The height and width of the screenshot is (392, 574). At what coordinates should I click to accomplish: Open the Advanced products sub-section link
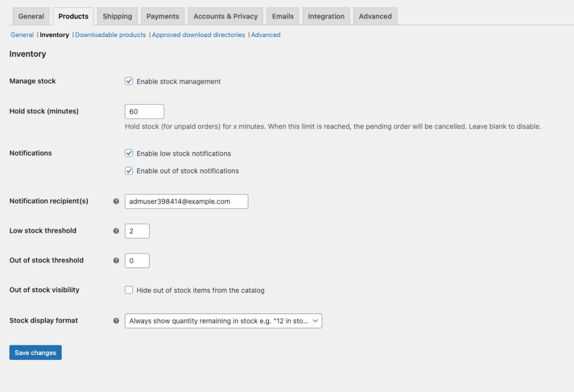pos(266,35)
